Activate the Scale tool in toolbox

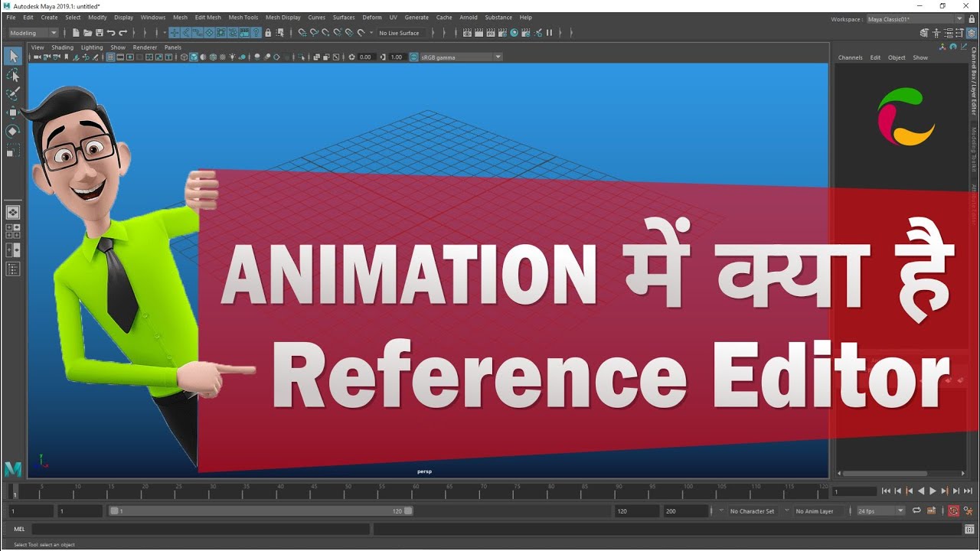pyautogui.click(x=13, y=150)
